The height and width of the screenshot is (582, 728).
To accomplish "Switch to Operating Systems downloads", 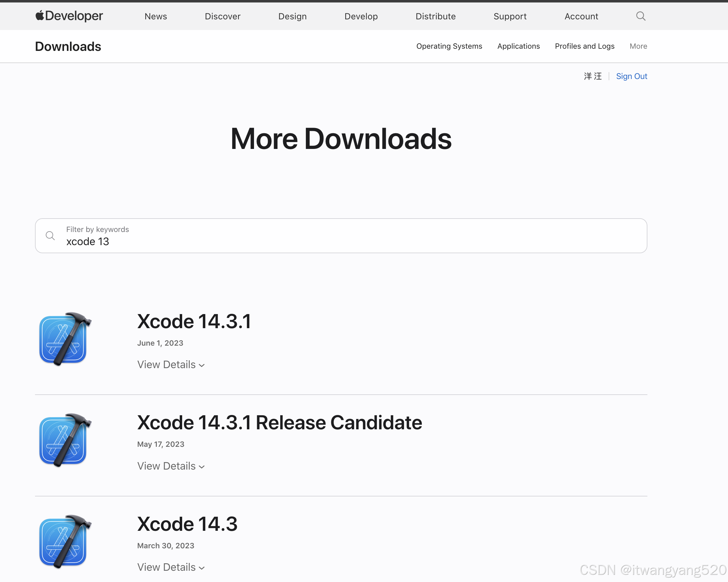I will click(x=449, y=46).
